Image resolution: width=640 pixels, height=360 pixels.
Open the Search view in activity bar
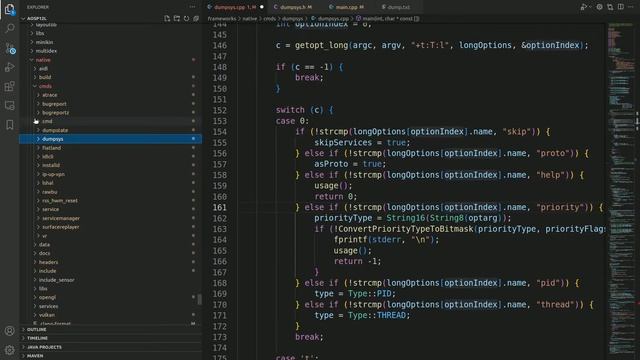click(x=9, y=28)
